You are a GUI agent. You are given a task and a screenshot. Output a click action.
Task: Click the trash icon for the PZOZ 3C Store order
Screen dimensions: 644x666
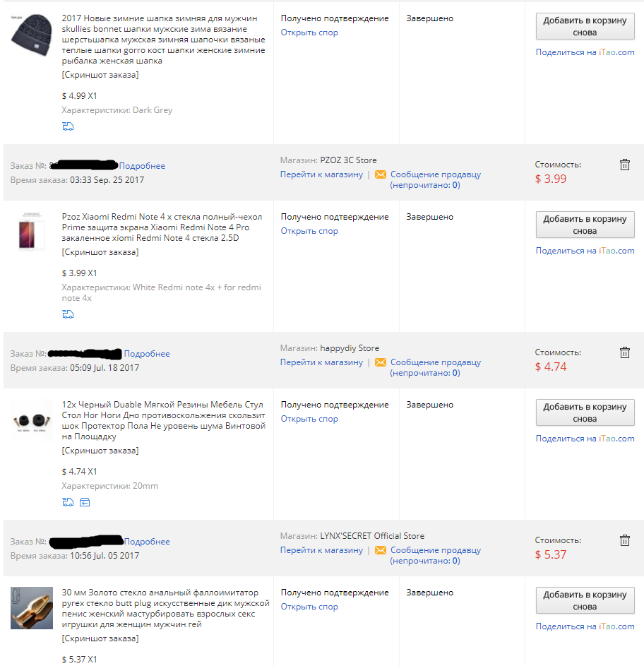point(624,165)
